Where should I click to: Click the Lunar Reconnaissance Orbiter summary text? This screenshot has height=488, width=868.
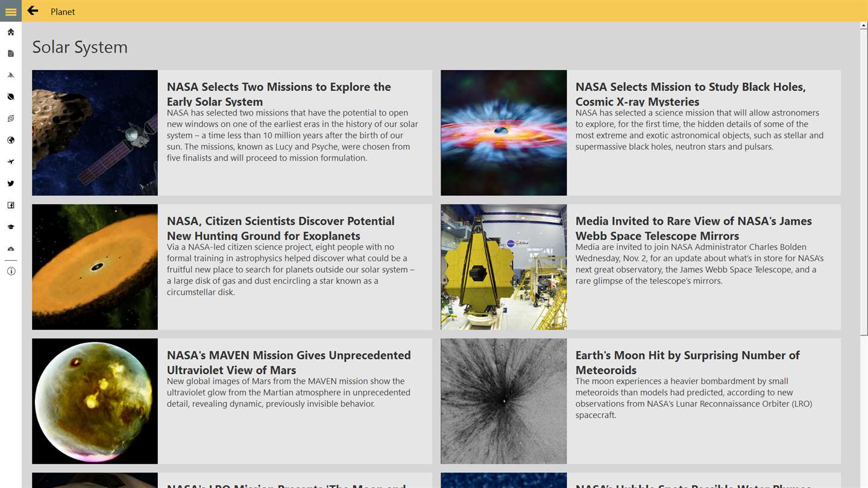[694, 398]
